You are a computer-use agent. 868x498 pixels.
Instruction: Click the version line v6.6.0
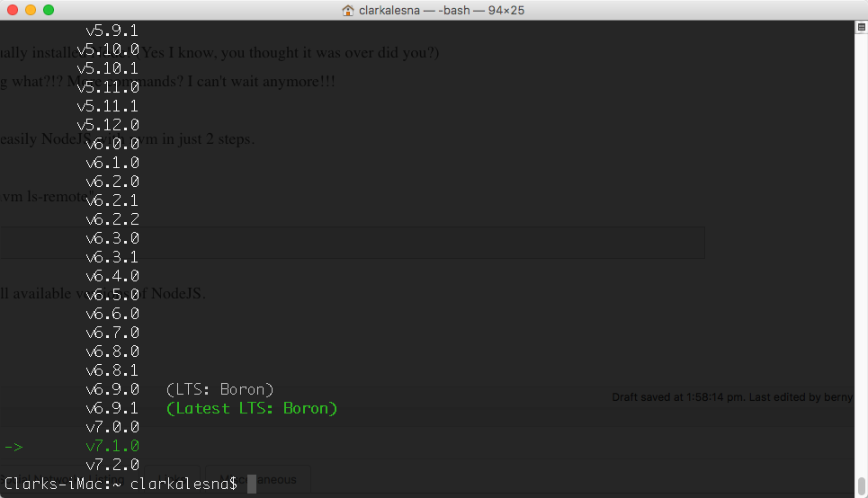(112, 314)
